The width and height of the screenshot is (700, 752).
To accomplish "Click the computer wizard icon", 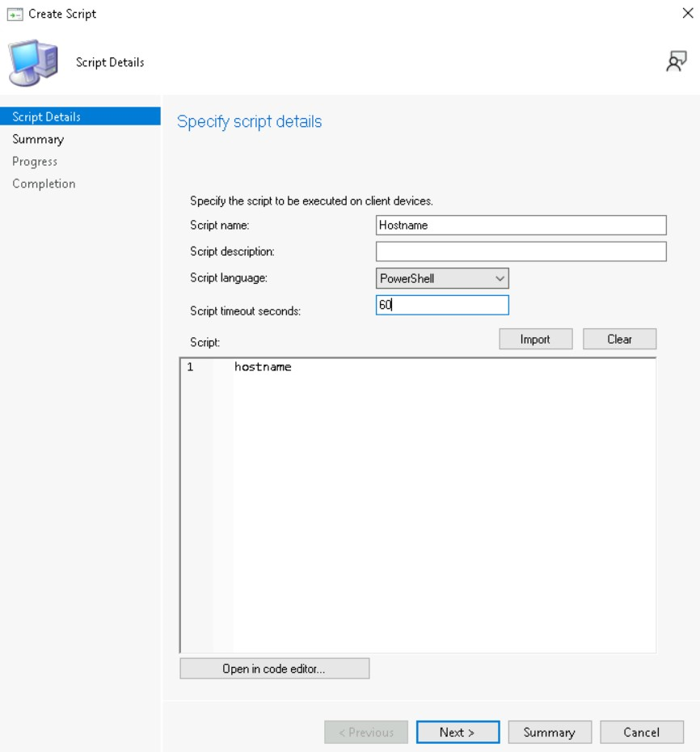I will pos(33,63).
